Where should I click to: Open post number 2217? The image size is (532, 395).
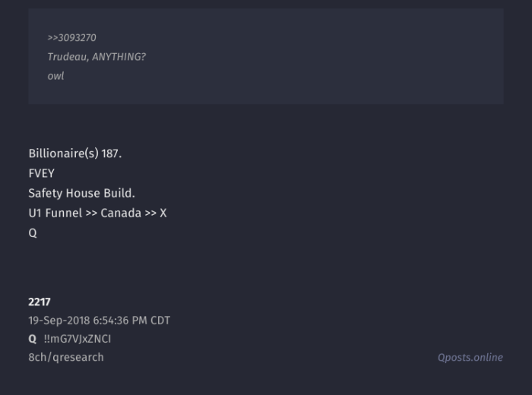[x=40, y=302]
